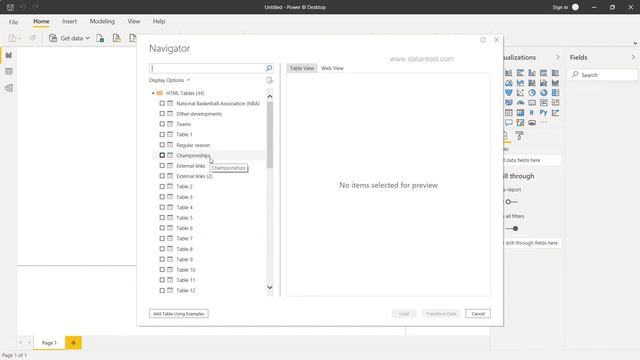Click the Transform Data button
Image resolution: width=640 pixels, height=360 pixels.
pyautogui.click(x=441, y=314)
